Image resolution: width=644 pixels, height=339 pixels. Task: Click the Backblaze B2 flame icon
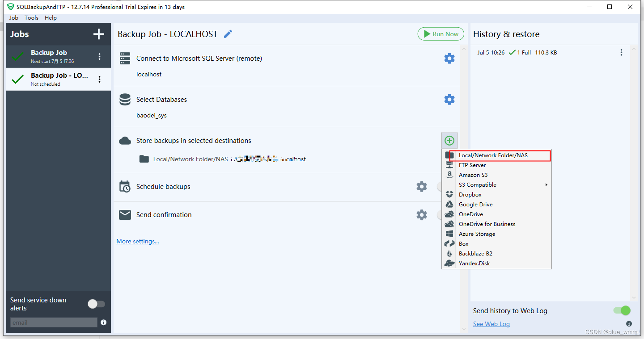coord(449,254)
